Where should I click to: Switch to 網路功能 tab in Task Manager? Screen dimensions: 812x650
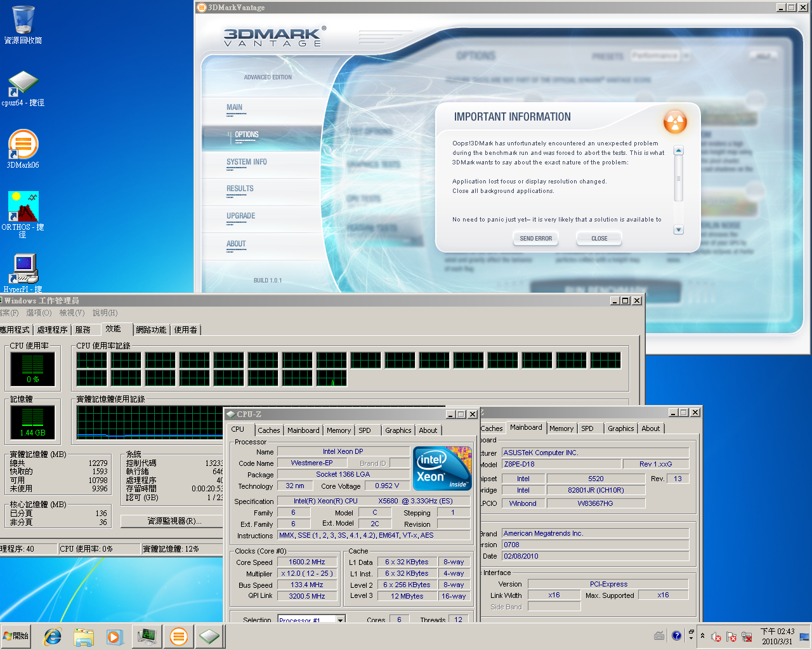[151, 330]
